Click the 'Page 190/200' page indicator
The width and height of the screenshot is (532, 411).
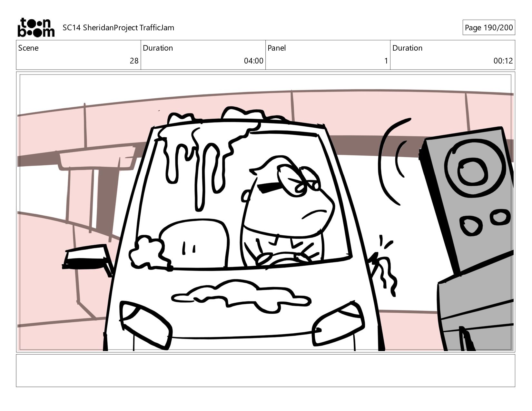point(488,28)
